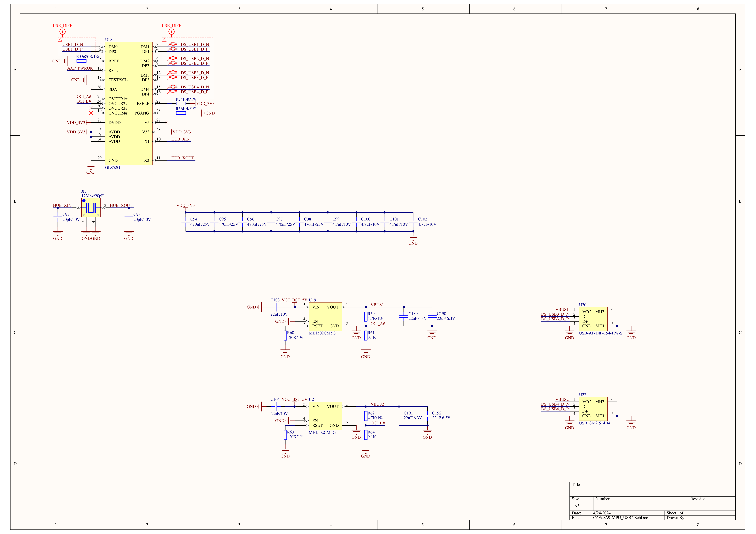Click VDD_3V3 label above the capacitor bank
Image resolution: width=756 pixels, height=534 pixels.
point(186,205)
